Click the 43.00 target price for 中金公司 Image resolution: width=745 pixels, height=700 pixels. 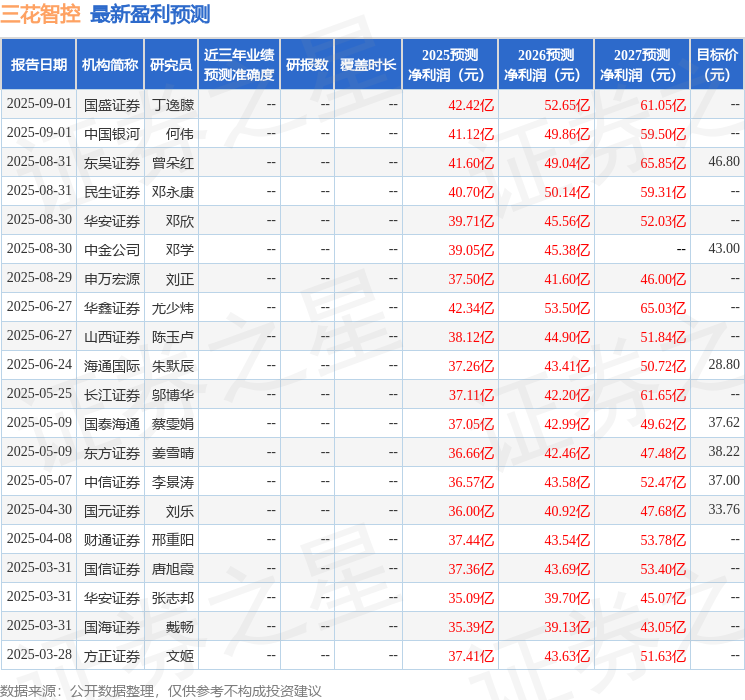(723, 248)
